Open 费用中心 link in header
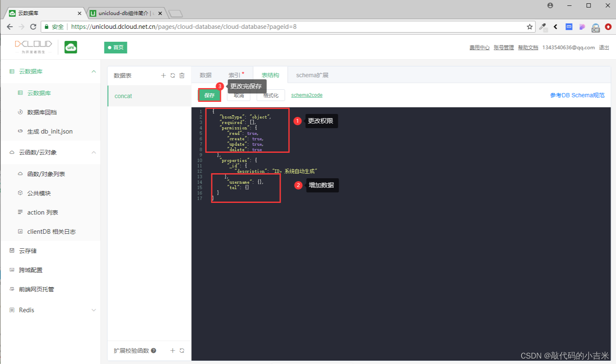This screenshot has width=616, height=364. (479, 48)
